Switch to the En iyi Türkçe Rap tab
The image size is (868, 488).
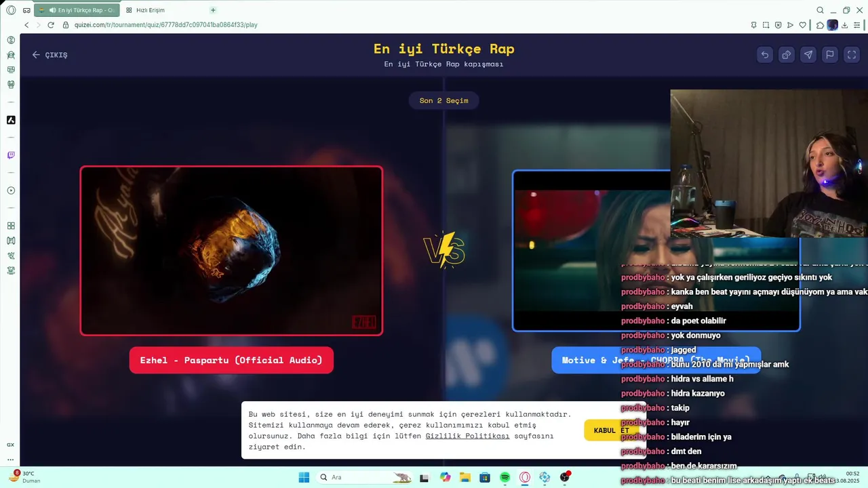click(x=77, y=10)
